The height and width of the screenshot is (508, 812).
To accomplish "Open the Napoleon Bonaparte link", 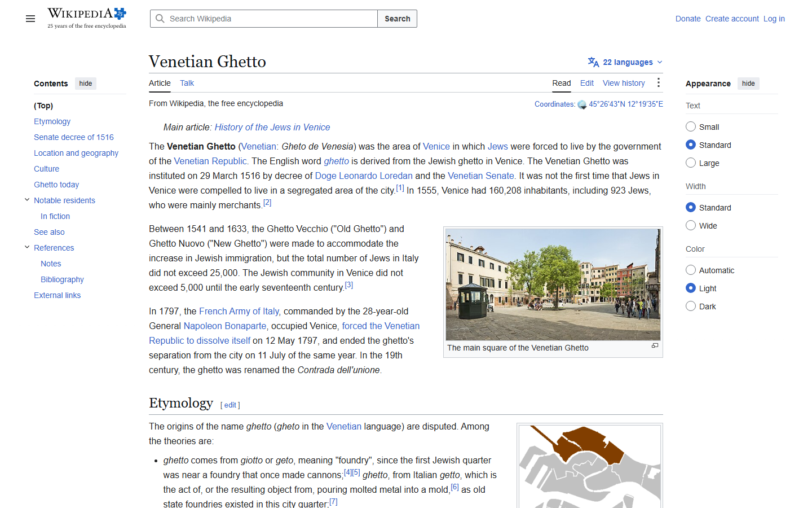I will point(225,326).
